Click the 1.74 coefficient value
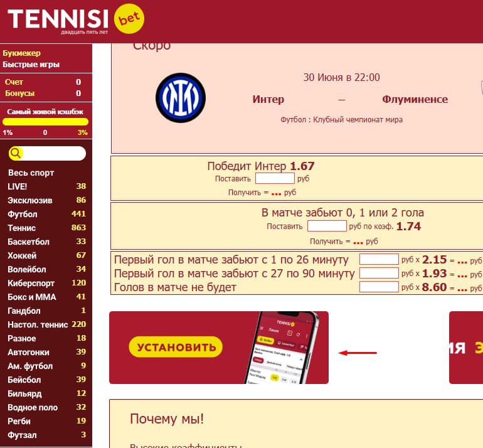 click(x=408, y=227)
